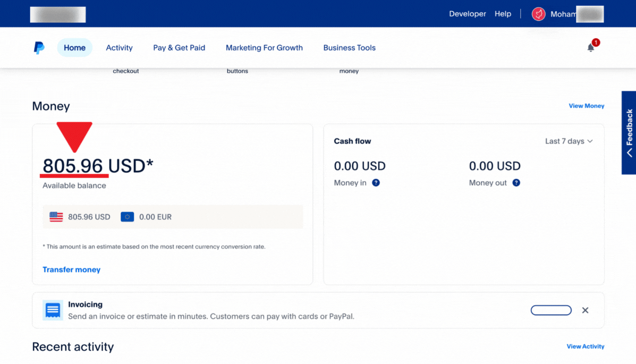Click the profile avatar icon
636x364 pixels.
[x=538, y=14]
